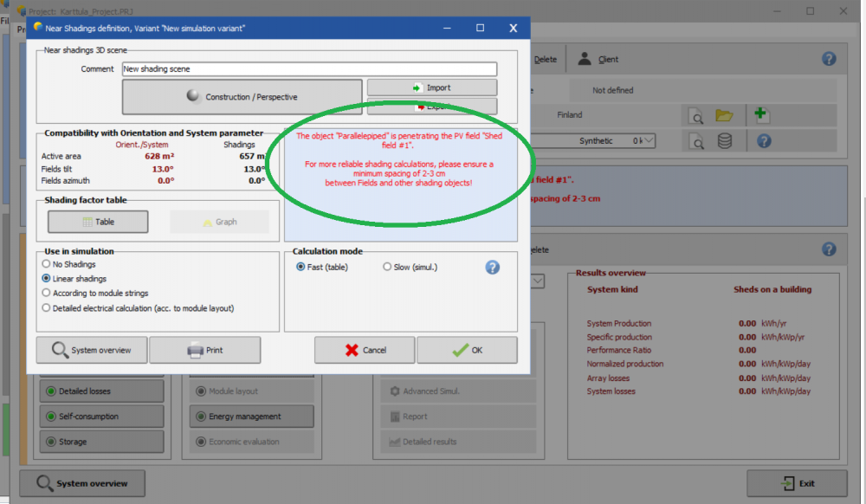
Task: Cancel the near shadings dialog
Action: pyautogui.click(x=365, y=350)
